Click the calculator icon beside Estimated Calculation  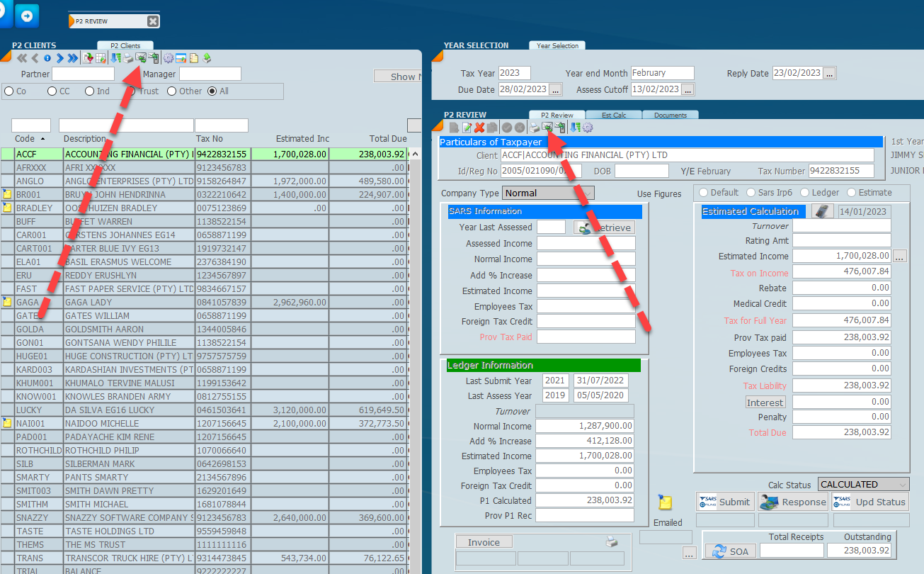823,211
